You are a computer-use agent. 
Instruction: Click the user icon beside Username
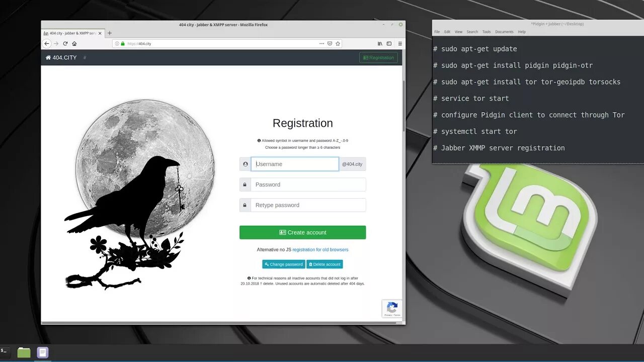tap(245, 164)
